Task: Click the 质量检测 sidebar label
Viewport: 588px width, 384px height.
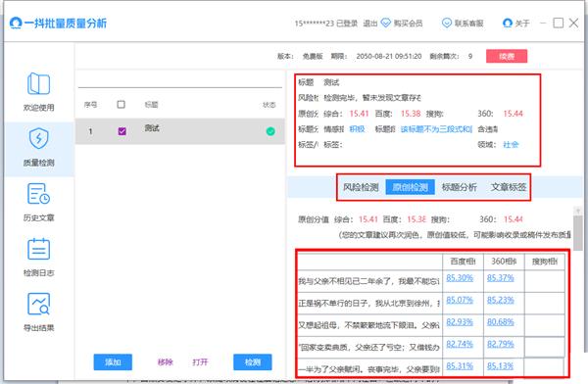Action: coord(38,163)
